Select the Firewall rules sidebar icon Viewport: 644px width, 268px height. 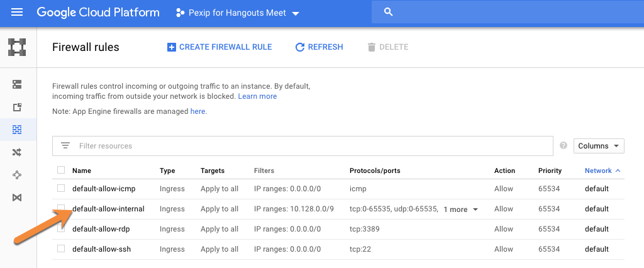coord(17,130)
